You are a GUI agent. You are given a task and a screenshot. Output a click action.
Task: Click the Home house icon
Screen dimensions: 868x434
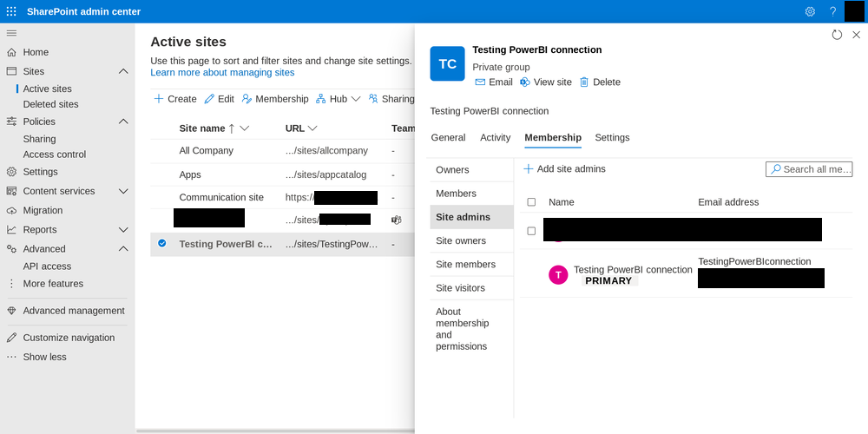click(x=11, y=52)
